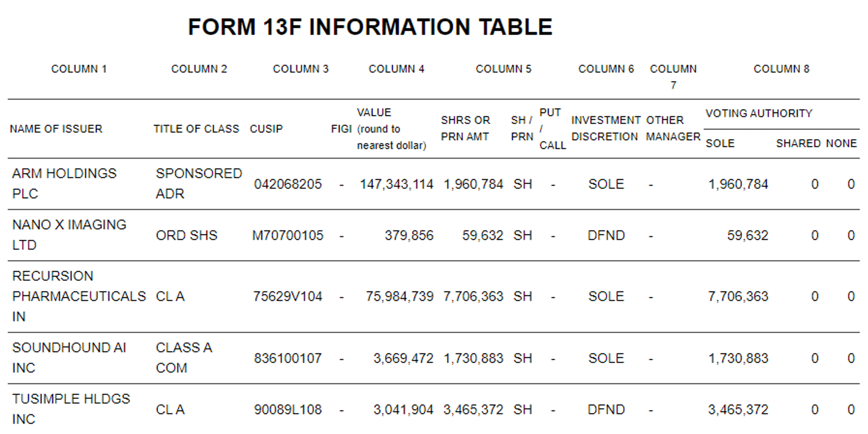Image resolution: width=868 pixels, height=434 pixels.
Task: Click CUSIP value M70700105
Action: coord(288,235)
